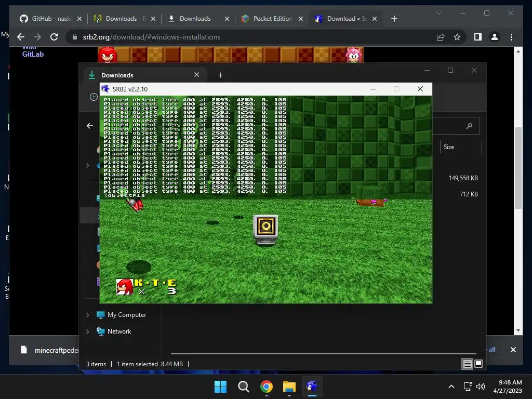Close the GitHub browser tab
Viewport: 532px width, 399px height.
[79, 19]
